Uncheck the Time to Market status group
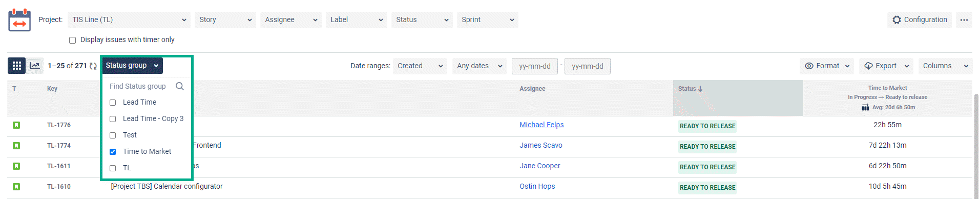The height and width of the screenshot is (199, 980). (113, 152)
